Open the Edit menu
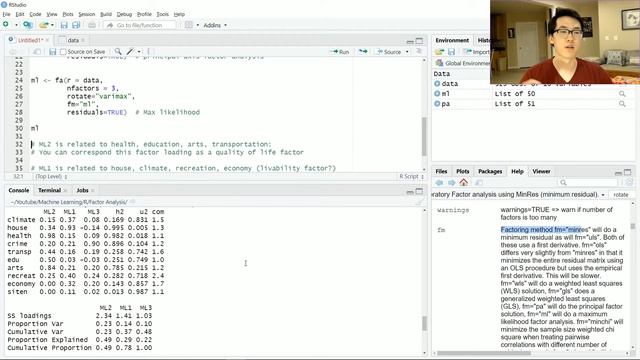 click(x=20, y=14)
